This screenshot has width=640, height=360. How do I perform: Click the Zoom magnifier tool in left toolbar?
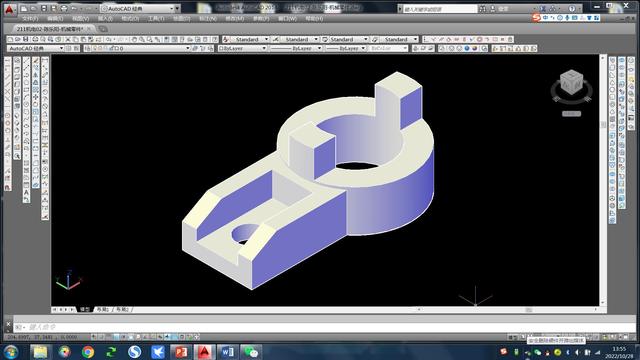(17, 156)
